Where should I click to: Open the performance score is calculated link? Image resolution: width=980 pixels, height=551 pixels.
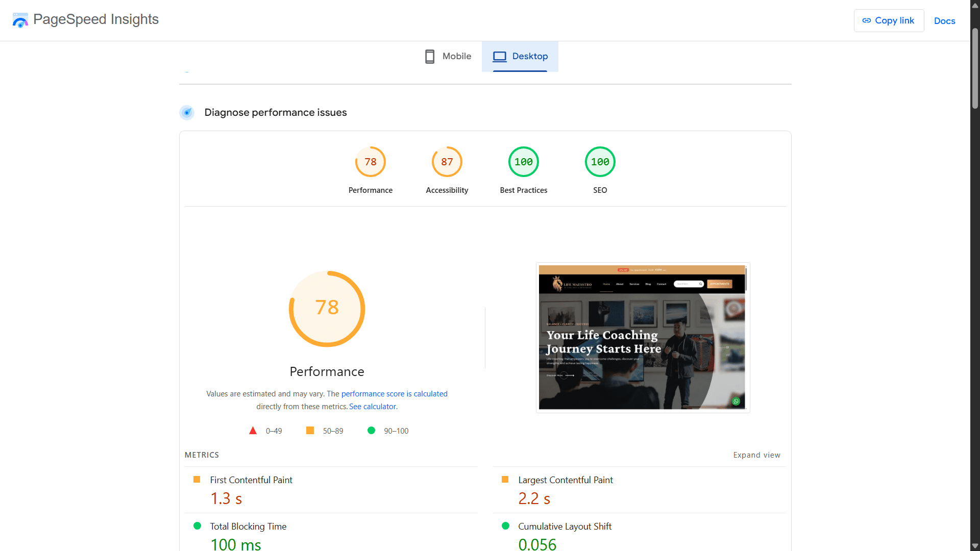(x=394, y=394)
